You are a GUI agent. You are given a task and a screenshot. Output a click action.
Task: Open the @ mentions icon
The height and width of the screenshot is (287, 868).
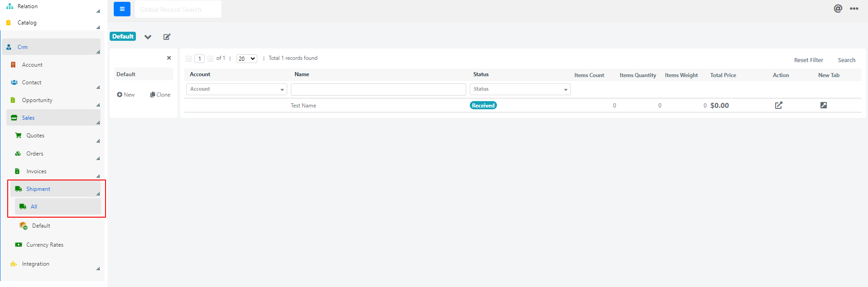(838, 9)
